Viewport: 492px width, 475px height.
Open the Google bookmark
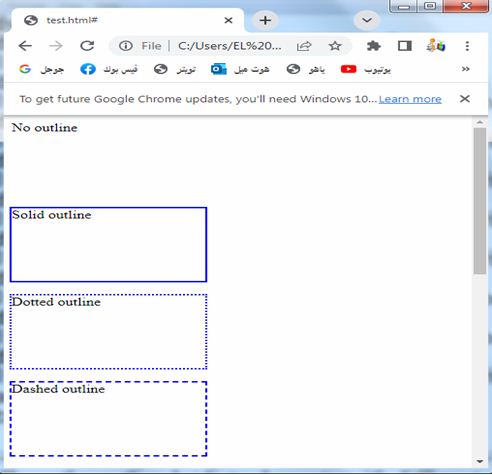point(42,69)
